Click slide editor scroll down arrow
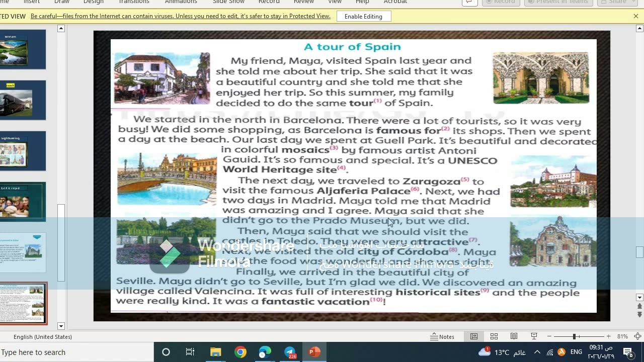Image resolution: width=644 pixels, height=362 pixels. [639, 297]
